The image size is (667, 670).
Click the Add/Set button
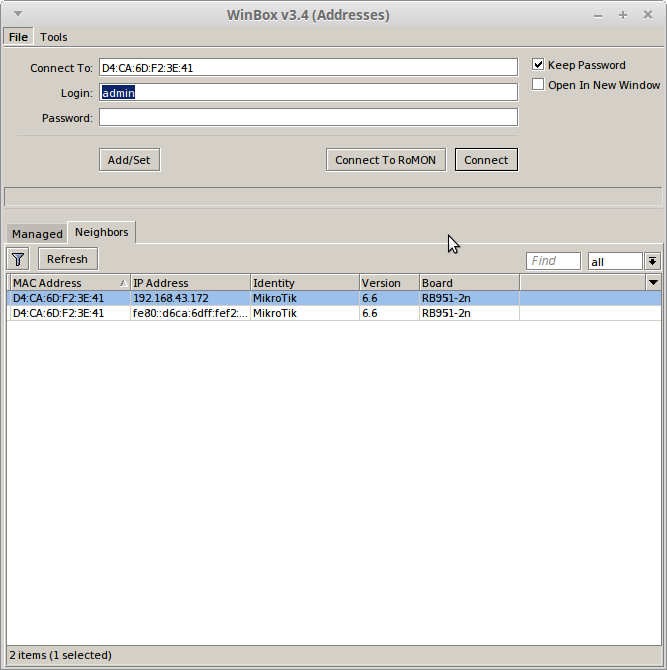click(x=129, y=160)
